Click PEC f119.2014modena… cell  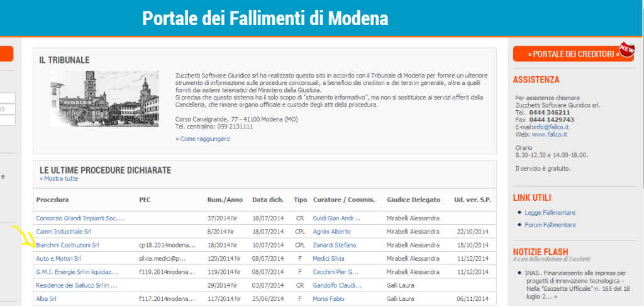tap(167, 272)
